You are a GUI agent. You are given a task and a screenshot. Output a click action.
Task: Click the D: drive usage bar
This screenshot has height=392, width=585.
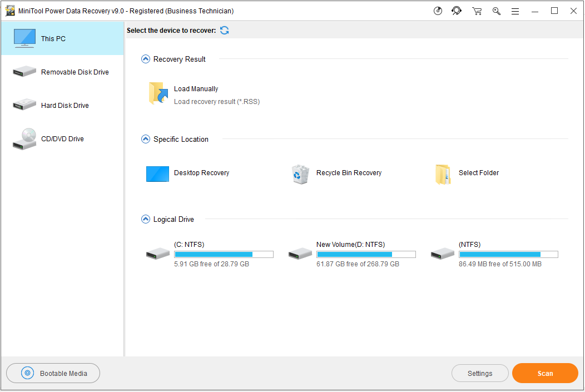pyautogui.click(x=366, y=254)
